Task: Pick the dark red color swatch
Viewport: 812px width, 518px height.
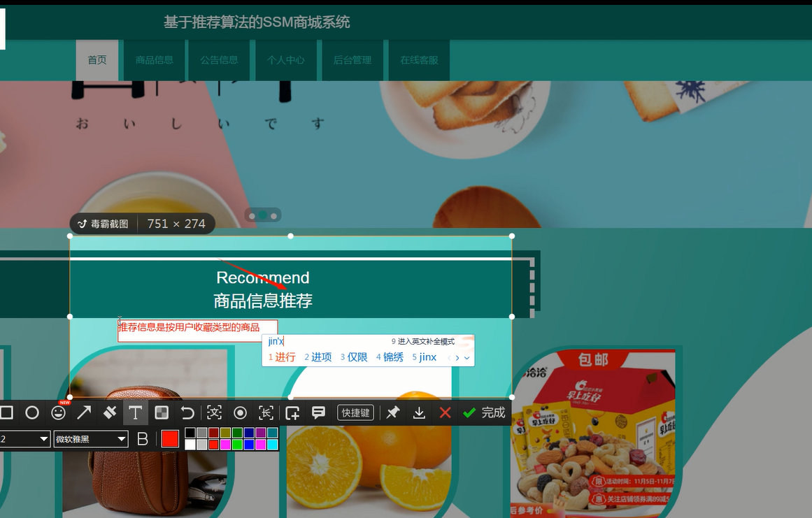Action: click(x=213, y=433)
